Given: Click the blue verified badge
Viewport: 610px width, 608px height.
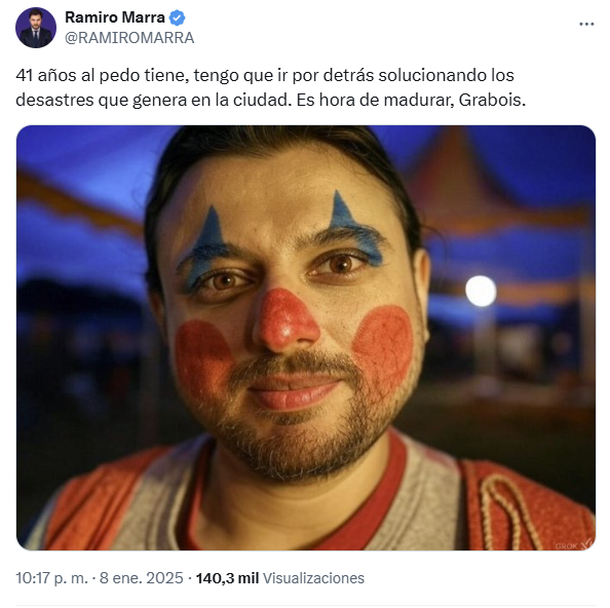Looking at the screenshot, I should tap(177, 18).
